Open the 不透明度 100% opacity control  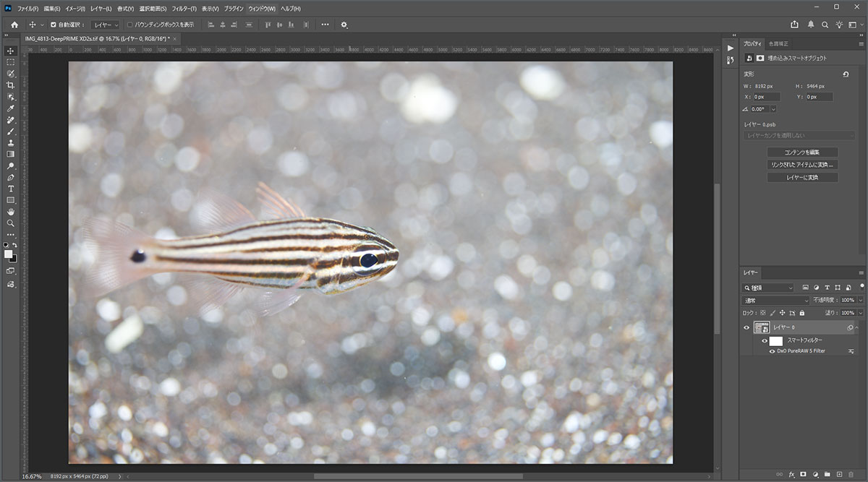(846, 299)
